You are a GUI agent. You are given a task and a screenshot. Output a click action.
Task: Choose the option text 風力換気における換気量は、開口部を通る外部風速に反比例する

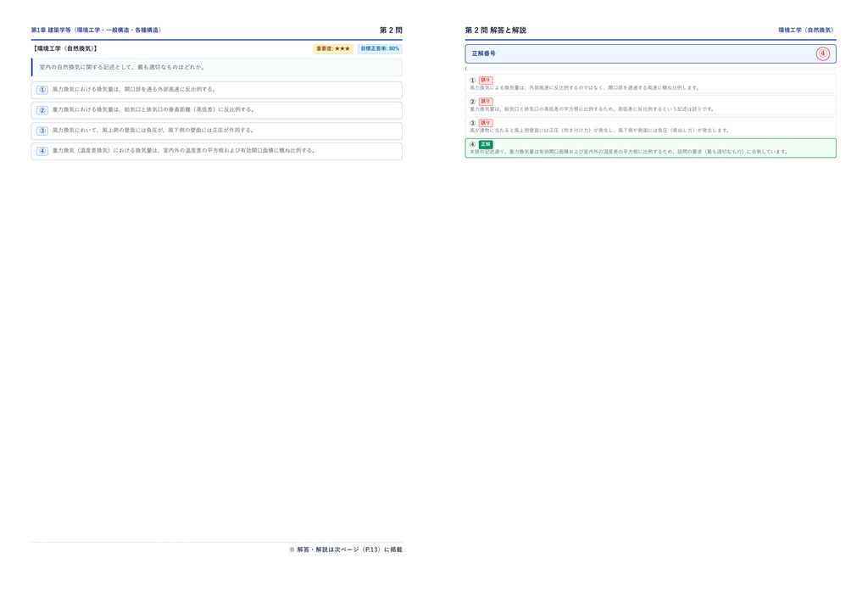(x=134, y=89)
